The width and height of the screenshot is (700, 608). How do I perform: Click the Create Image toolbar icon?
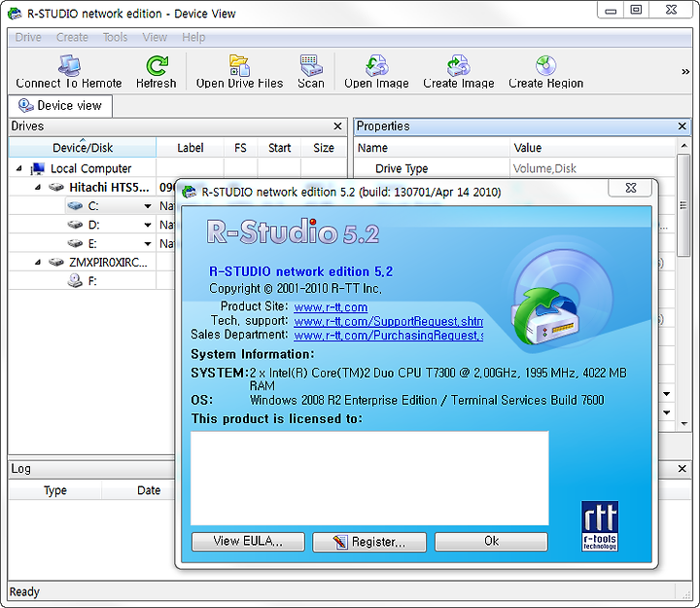coord(459,66)
